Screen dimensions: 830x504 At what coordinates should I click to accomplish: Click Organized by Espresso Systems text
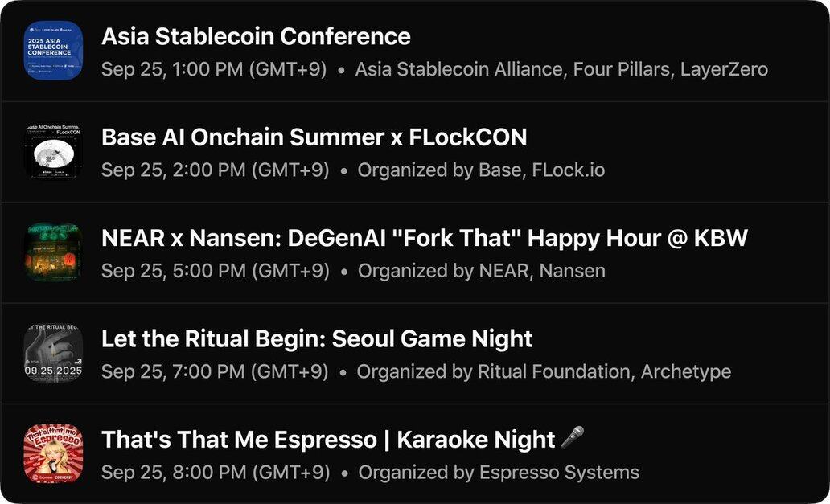499,473
